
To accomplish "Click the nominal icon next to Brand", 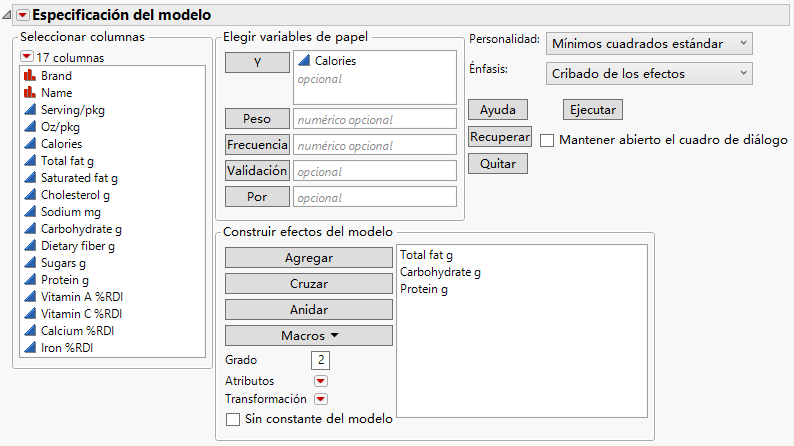I will pos(29,76).
